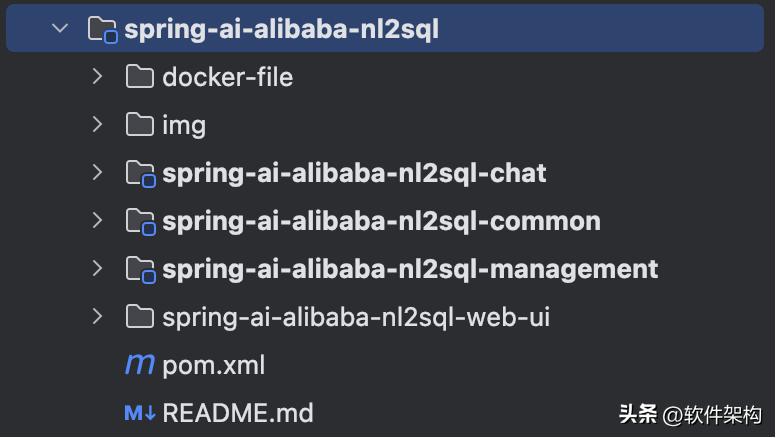Click the img folder icon
Viewport: 776px width, 438px height.
[x=140, y=124]
